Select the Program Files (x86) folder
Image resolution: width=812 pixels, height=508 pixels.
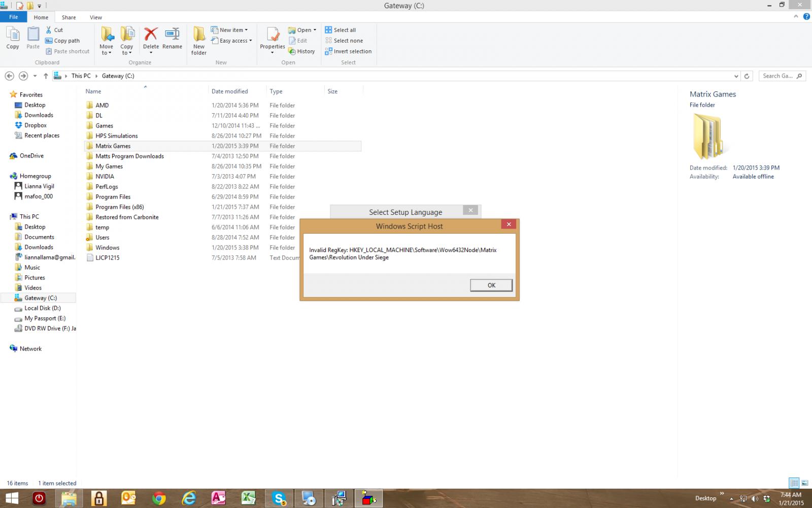click(x=119, y=207)
